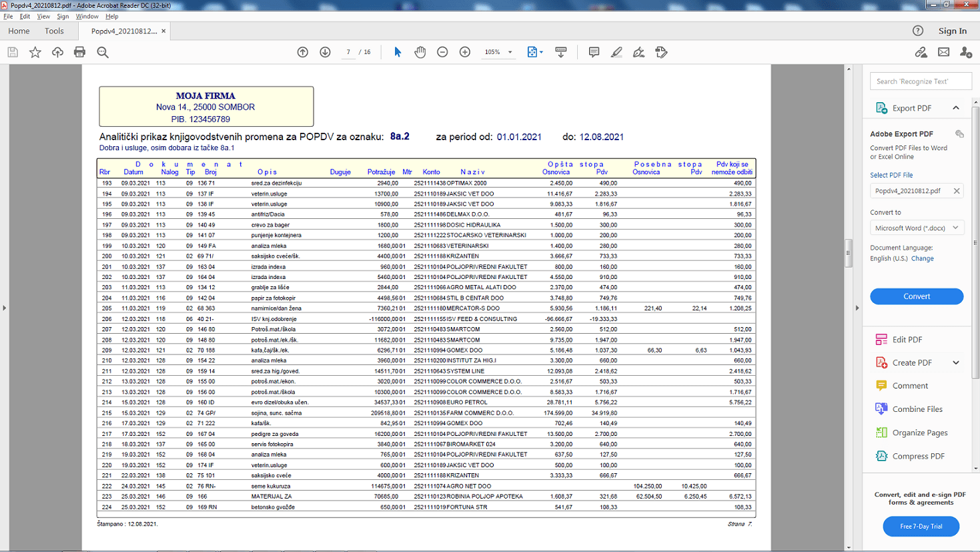Switch to the Tools tab
The width and height of the screenshot is (980, 552).
pyautogui.click(x=54, y=31)
